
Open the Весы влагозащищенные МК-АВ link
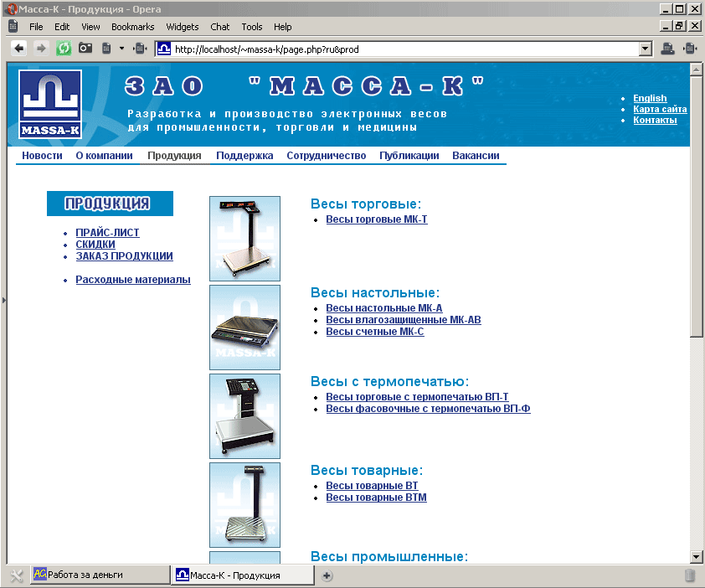click(x=404, y=320)
